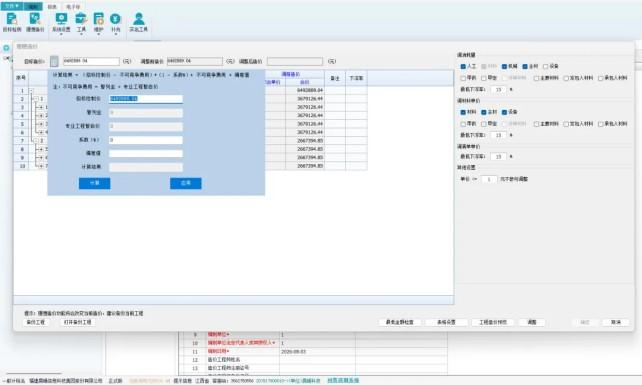Expand the tree node in row 3
This screenshot has width=642, height=385.
(41, 107)
